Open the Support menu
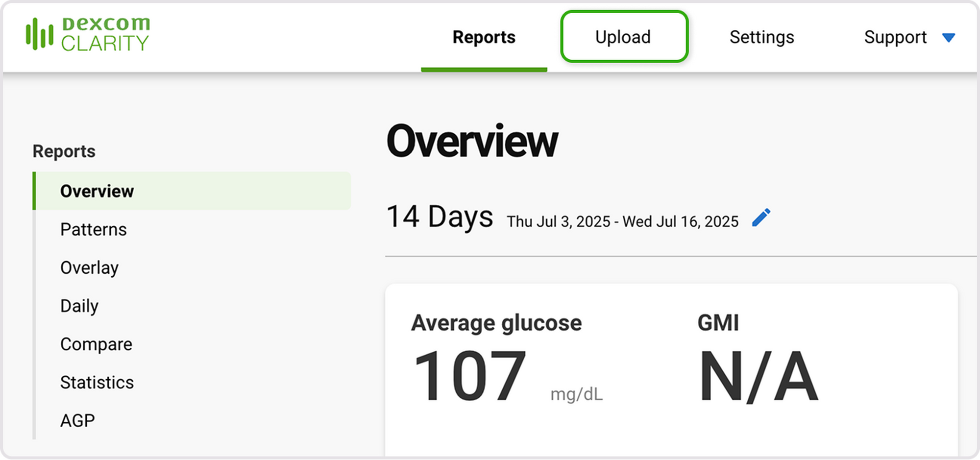The height and width of the screenshot is (460, 980). 895,37
